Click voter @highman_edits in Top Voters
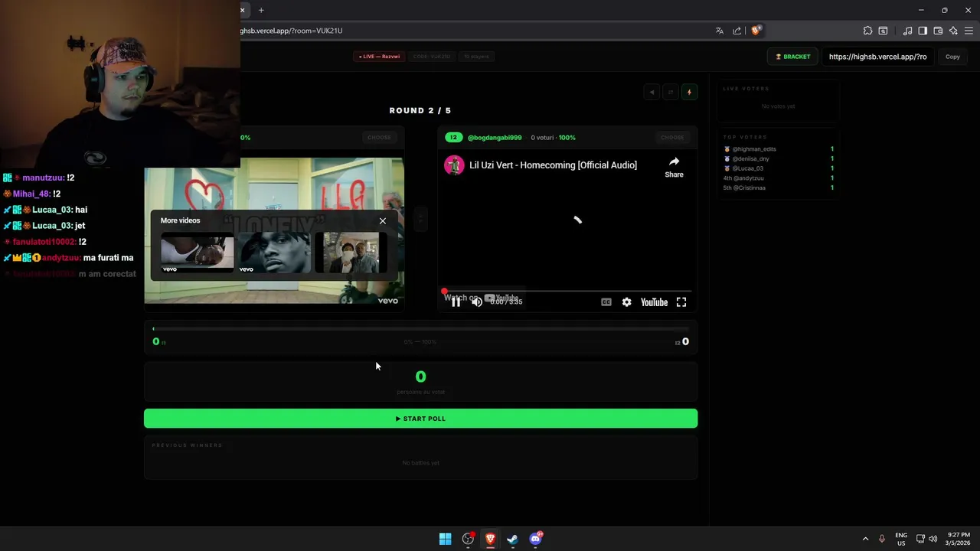Image resolution: width=980 pixels, height=551 pixels. pyautogui.click(x=754, y=149)
